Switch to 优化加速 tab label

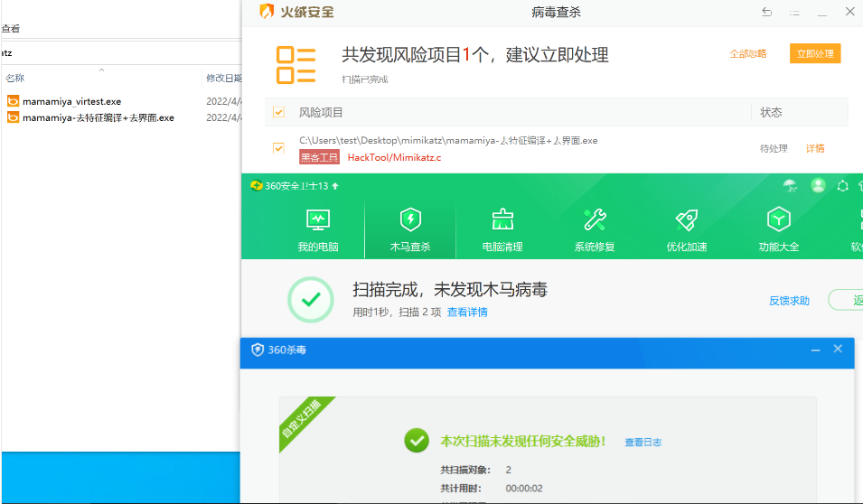[686, 247]
